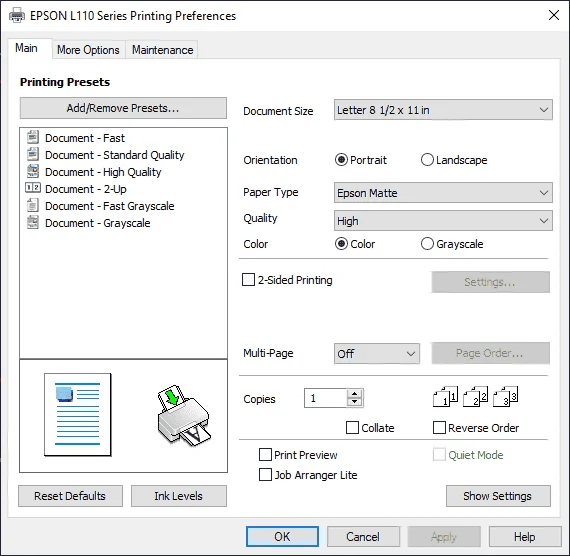Select the 'Document - Fast Grayscale' preset text
570x556 pixels.
tap(110, 206)
